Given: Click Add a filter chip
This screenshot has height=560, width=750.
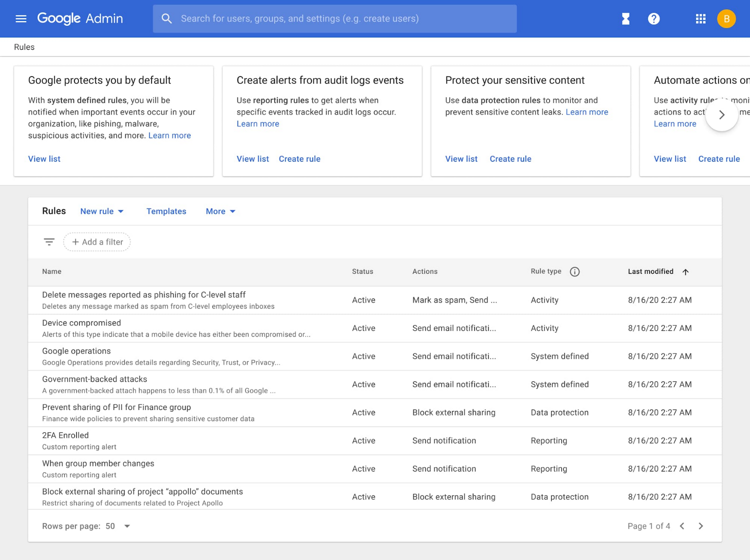Looking at the screenshot, I should (x=97, y=242).
